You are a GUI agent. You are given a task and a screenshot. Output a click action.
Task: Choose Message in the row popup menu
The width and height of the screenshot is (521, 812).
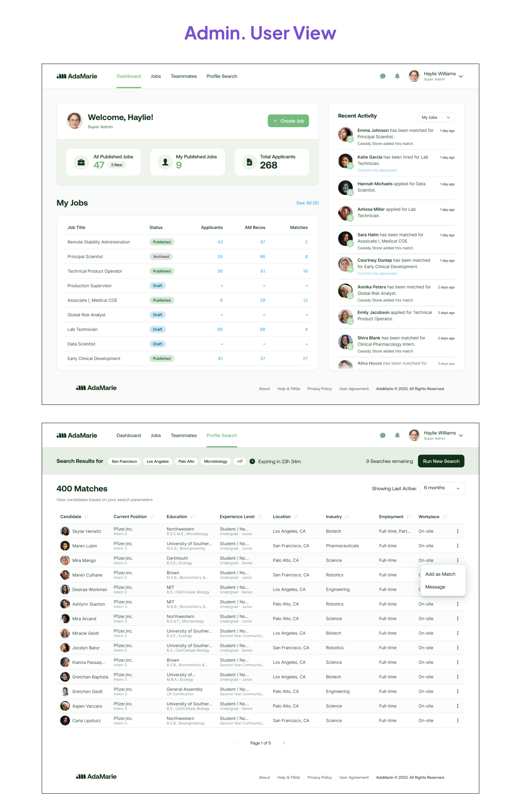[435, 587]
